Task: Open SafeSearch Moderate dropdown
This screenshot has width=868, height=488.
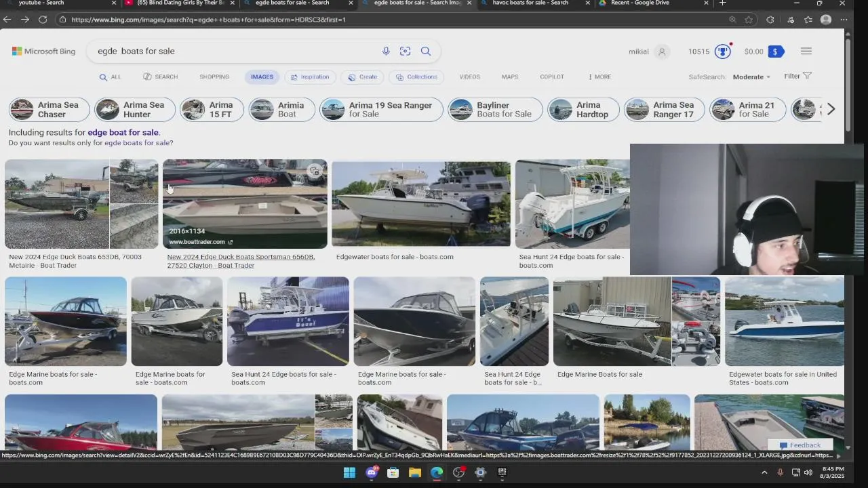Action: pyautogui.click(x=751, y=77)
